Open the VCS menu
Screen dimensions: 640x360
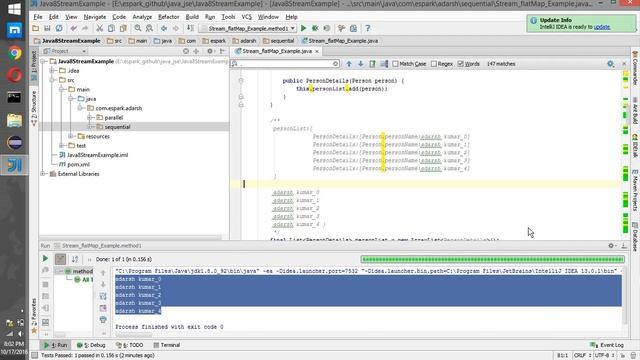tap(247, 17)
